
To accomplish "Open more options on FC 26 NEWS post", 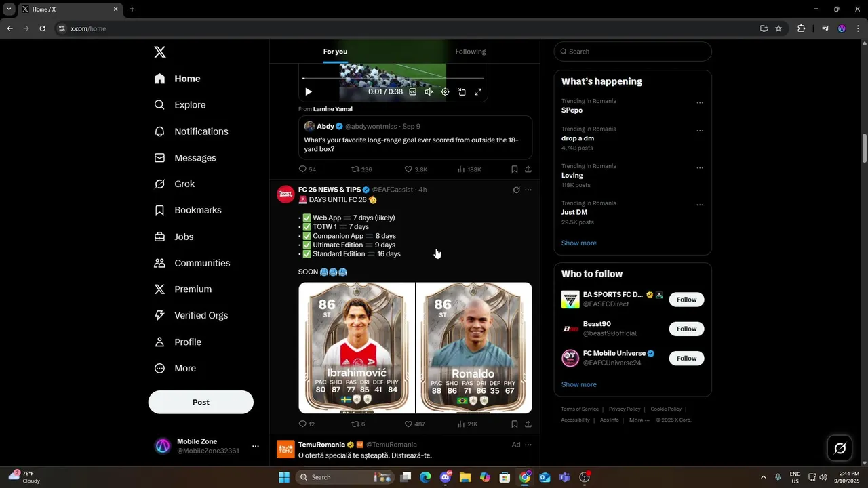I will (x=528, y=190).
